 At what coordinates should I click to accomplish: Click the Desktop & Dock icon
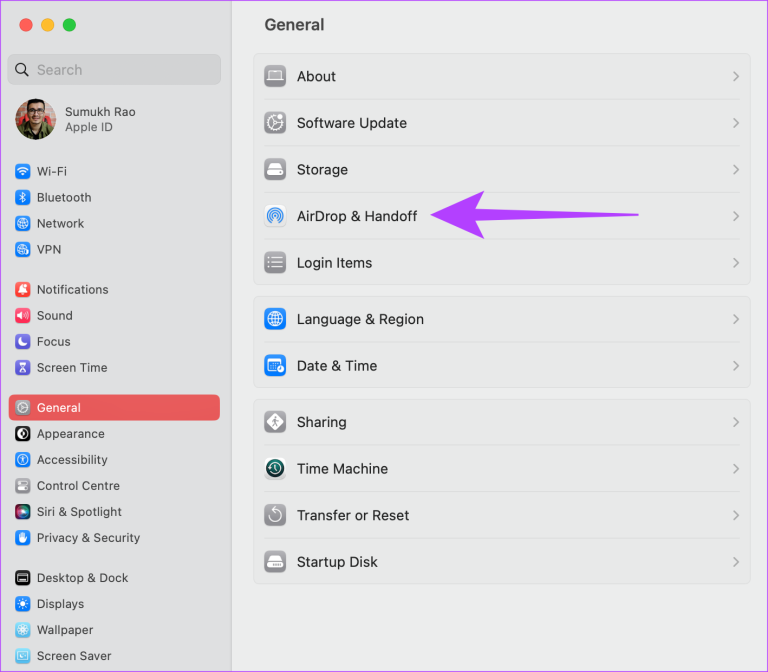pyautogui.click(x=23, y=577)
